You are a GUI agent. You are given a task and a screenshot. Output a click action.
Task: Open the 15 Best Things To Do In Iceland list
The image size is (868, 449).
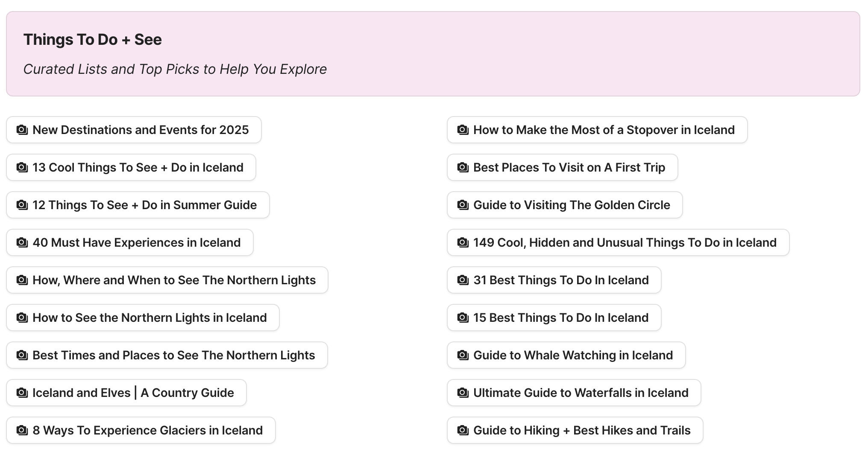click(x=554, y=318)
